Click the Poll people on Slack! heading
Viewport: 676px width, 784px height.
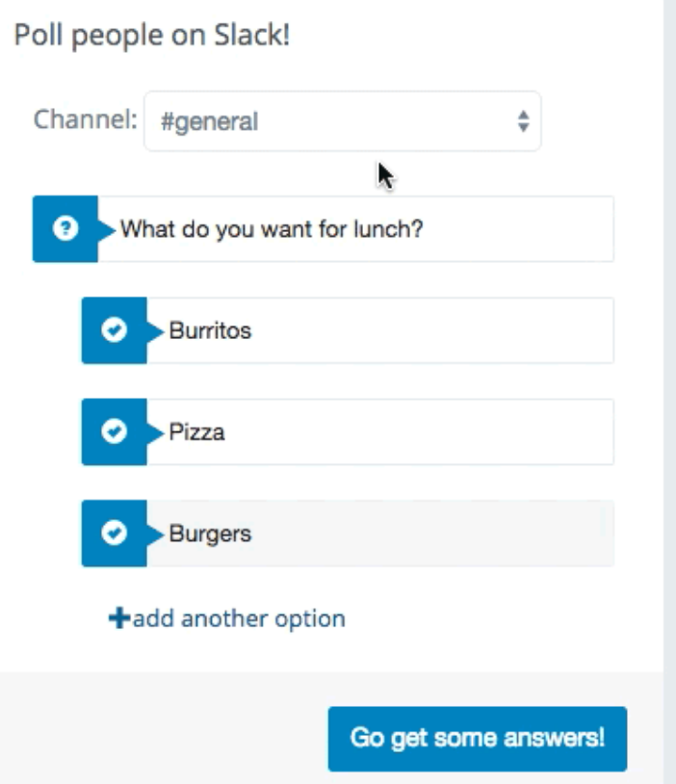click(x=152, y=35)
